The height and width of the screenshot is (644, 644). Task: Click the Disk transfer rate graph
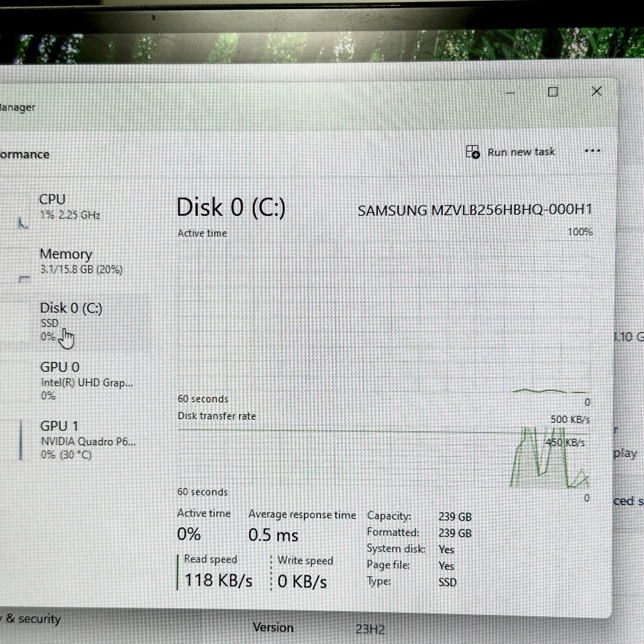click(x=384, y=458)
